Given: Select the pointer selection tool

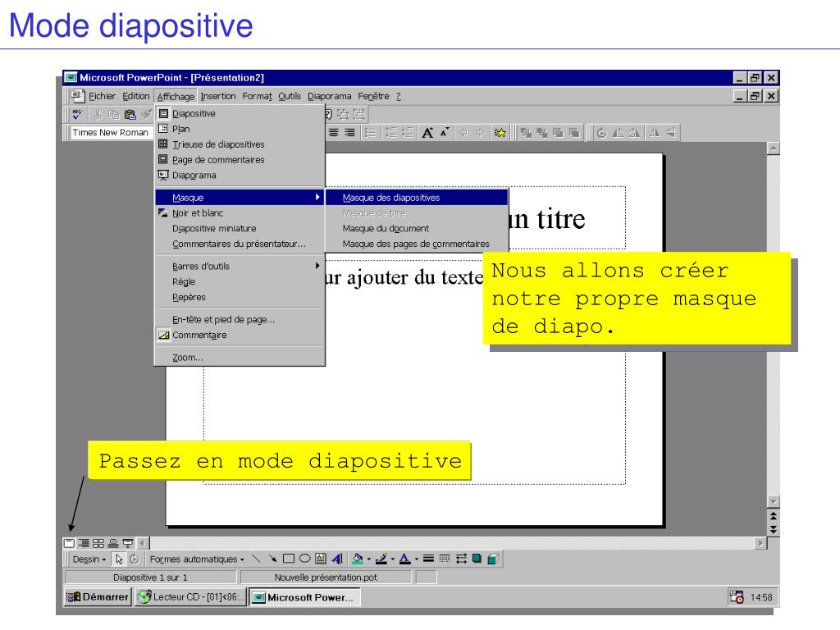Looking at the screenshot, I should click(x=119, y=559).
